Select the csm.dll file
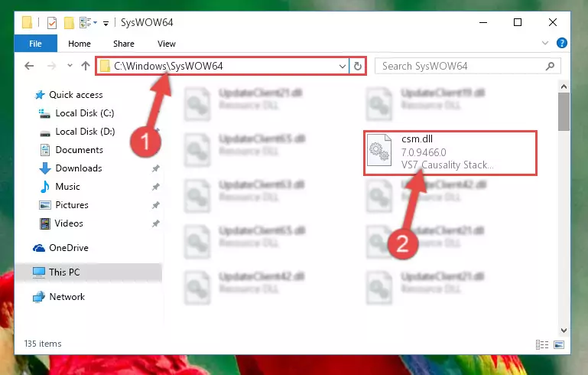The image size is (588, 375). [450, 152]
